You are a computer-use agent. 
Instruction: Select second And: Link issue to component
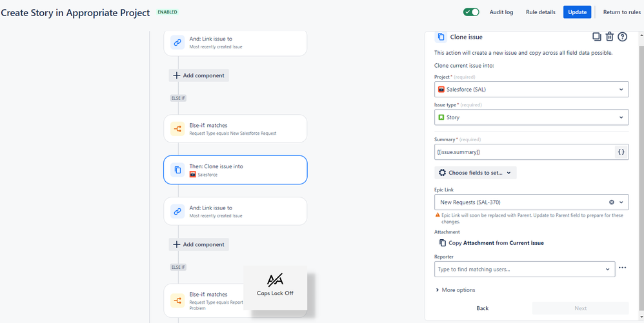(236, 211)
